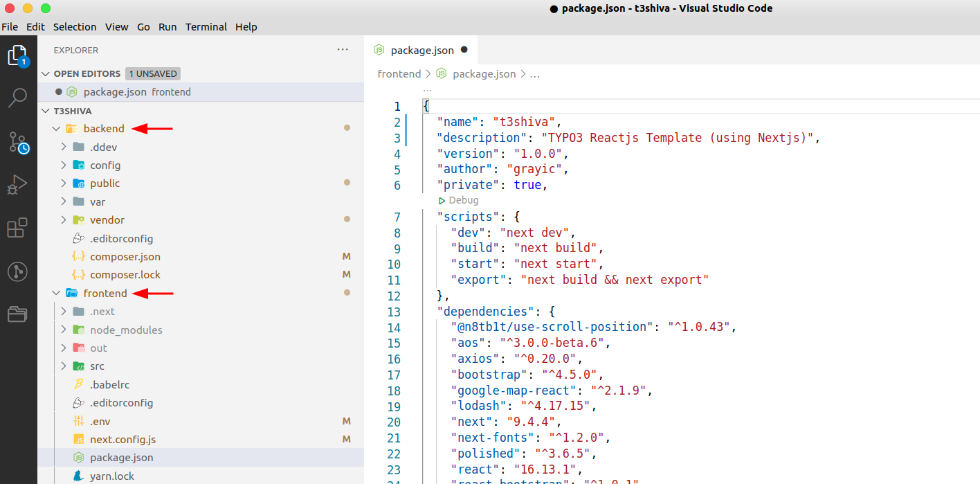Viewport: 980px width, 484px height.
Task: Click the public folder icon
Action: [78, 183]
